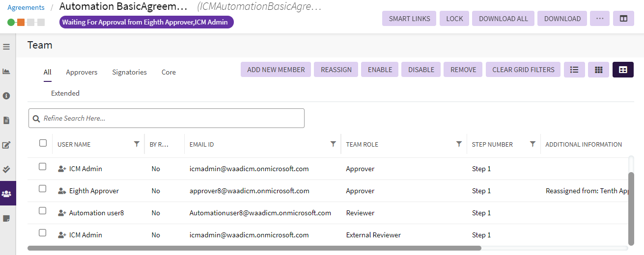
Task: Open the Agreements breadcrumb link
Action: point(26,7)
